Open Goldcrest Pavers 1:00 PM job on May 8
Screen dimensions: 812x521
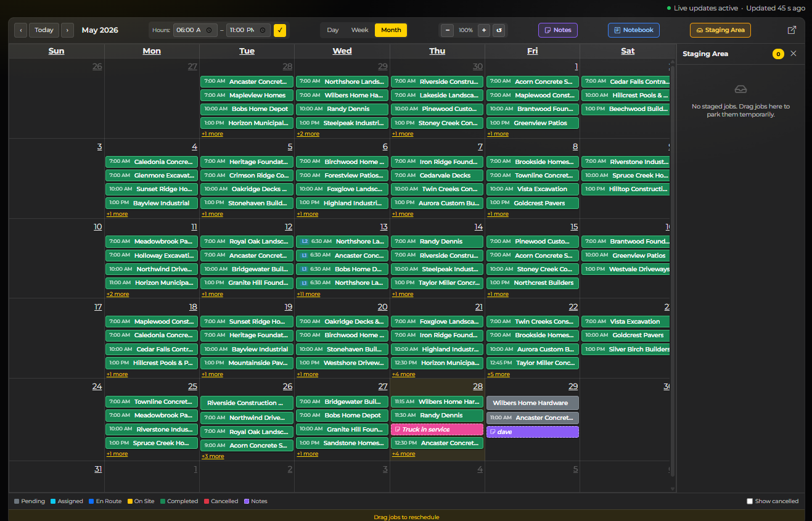pos(533,203)
